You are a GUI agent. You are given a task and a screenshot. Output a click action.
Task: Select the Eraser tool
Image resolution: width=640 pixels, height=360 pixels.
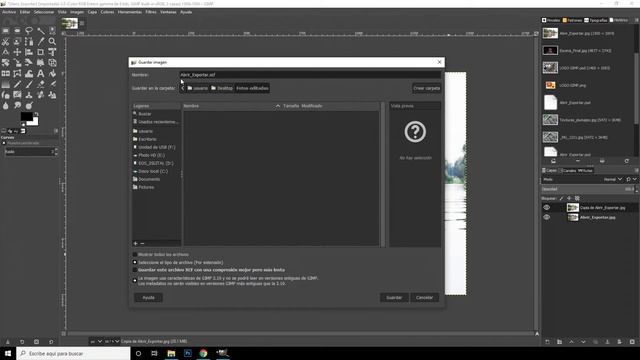click(41, 84)
